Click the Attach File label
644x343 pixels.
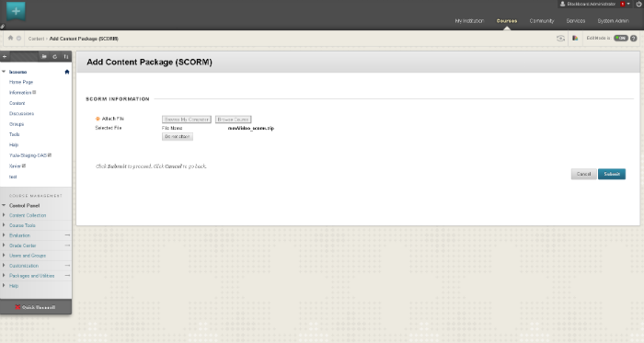pyautogui.click(x=112, y=119)
